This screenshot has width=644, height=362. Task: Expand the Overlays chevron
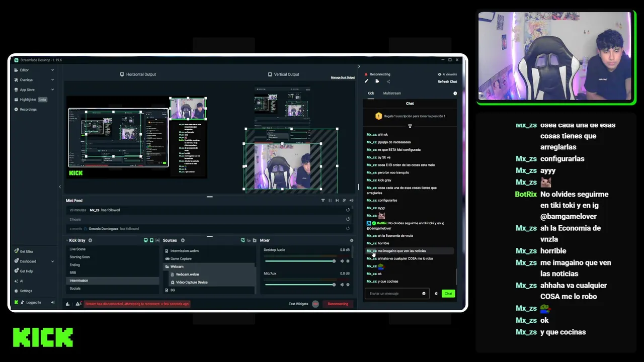[x=52, y=80]
